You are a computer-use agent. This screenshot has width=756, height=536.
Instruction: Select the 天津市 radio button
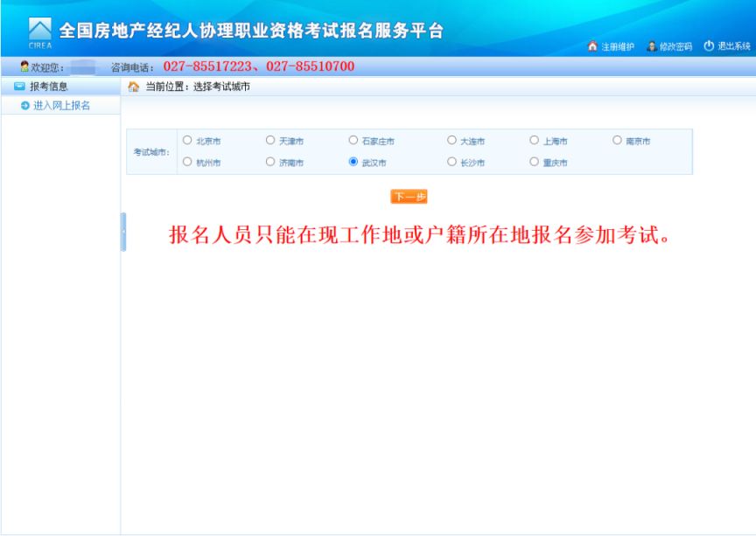click(270, 140)
